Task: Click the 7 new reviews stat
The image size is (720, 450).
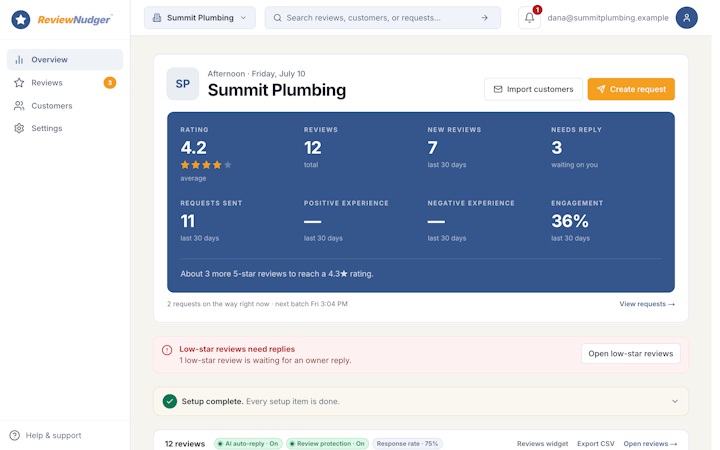Action: pyautogui.click(x=433, y=148)
